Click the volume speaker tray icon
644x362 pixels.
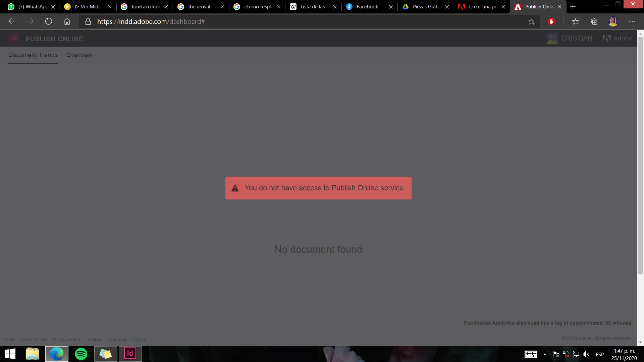click(586, 354)
